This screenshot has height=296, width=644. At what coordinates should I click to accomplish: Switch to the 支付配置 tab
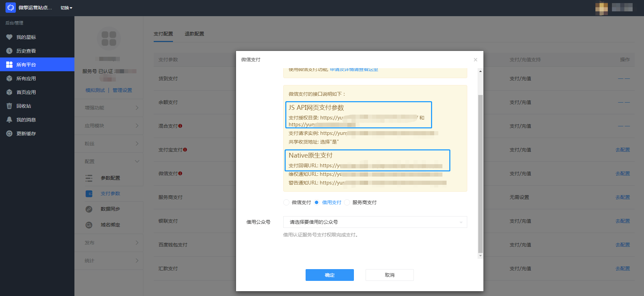click(163, 34)
